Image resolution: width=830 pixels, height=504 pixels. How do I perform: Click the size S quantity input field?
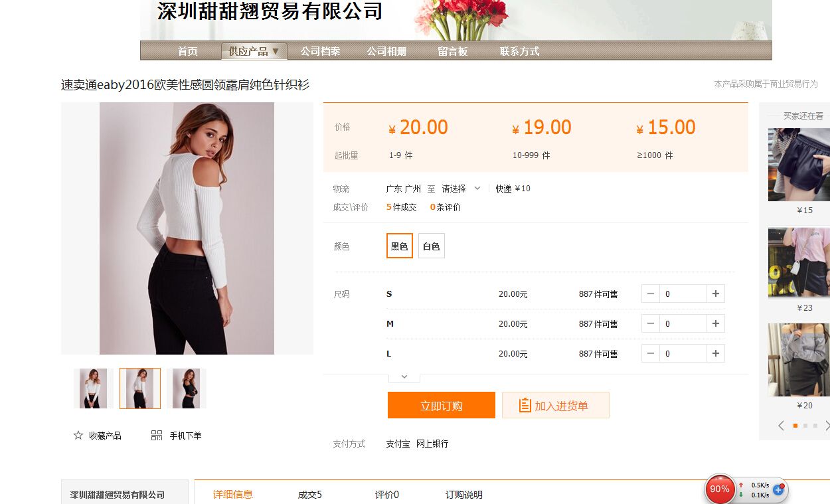point(683,294)
